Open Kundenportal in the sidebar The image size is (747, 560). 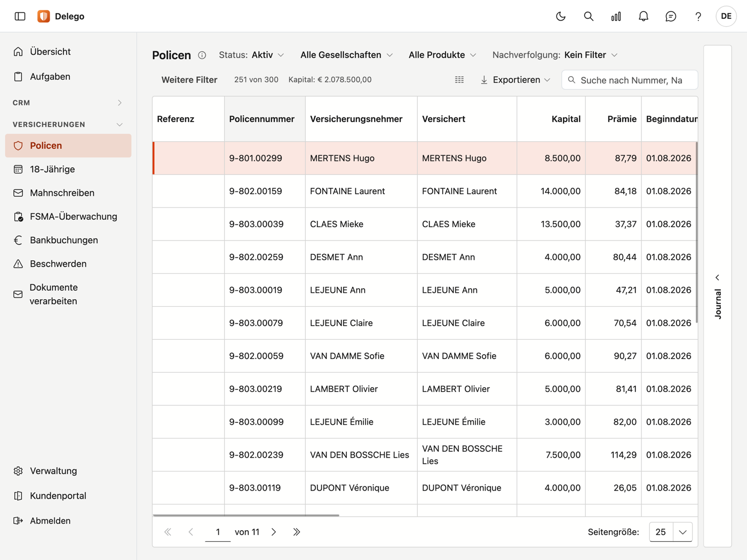coord(68,495)
